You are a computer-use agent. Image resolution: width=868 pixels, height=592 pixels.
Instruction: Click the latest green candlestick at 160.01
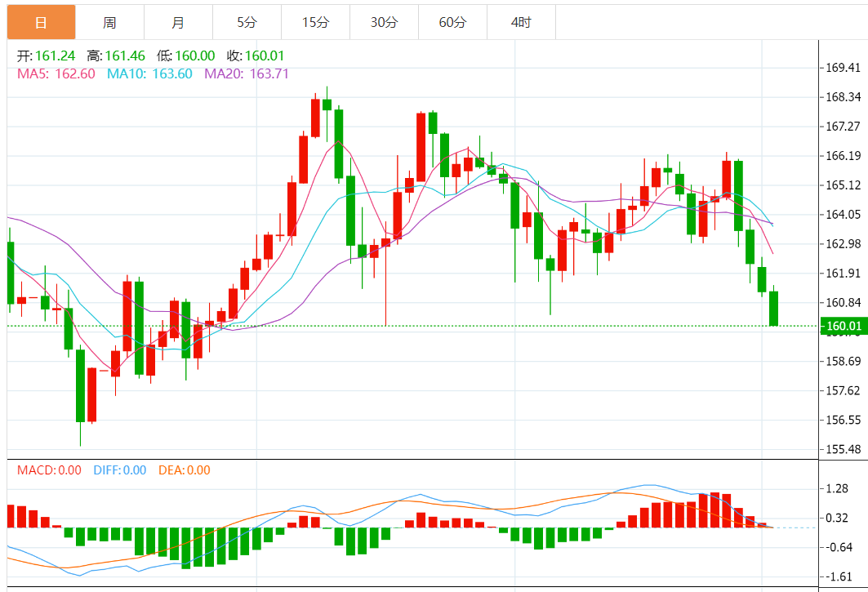point(773,309)
